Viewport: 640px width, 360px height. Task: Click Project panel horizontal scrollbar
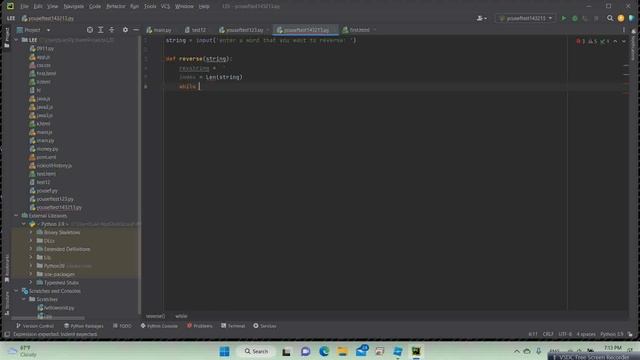[x=48, y=318]
